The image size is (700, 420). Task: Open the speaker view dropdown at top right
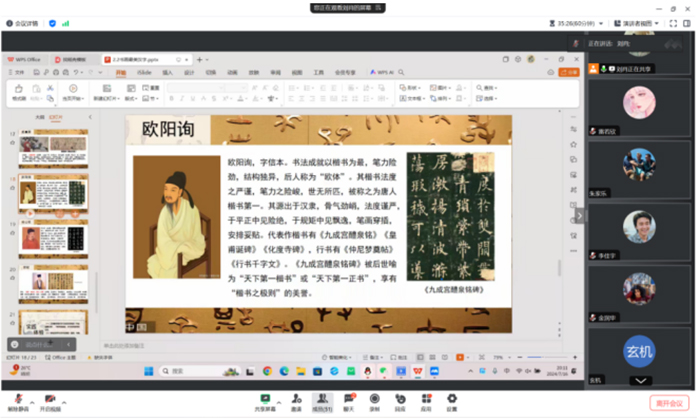636,23
